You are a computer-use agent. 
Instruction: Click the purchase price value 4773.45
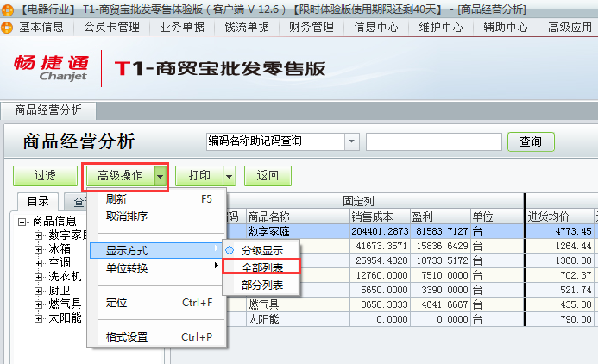559,231
